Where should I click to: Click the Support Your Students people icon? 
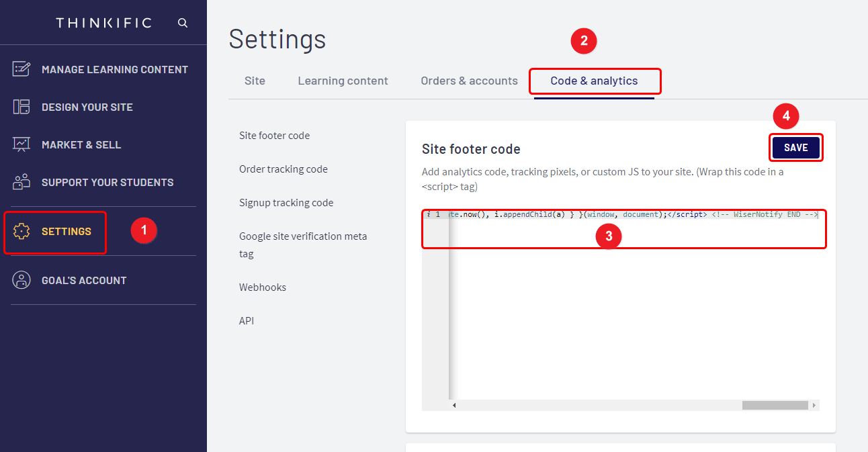(x=21, y=182)
